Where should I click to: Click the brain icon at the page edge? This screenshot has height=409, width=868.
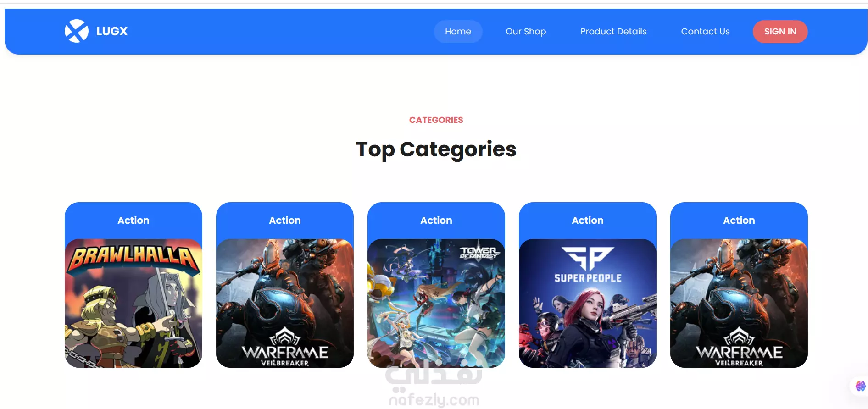point(860,386)
